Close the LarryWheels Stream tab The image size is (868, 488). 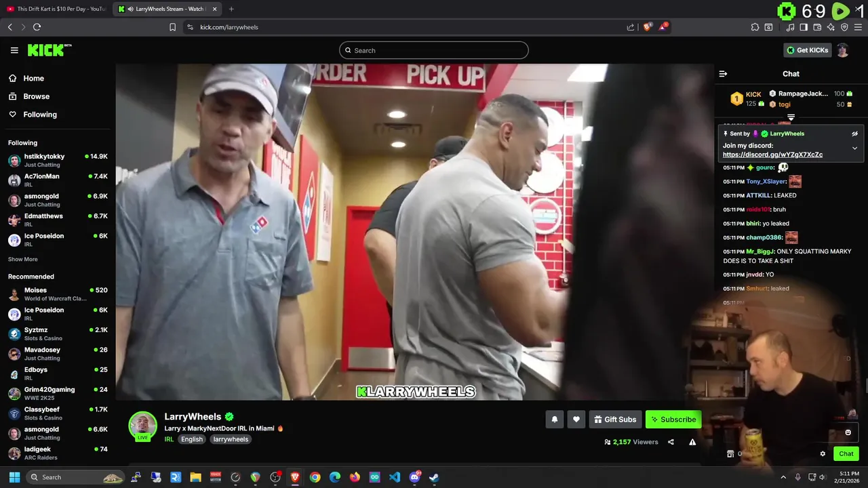pos(215,9)
